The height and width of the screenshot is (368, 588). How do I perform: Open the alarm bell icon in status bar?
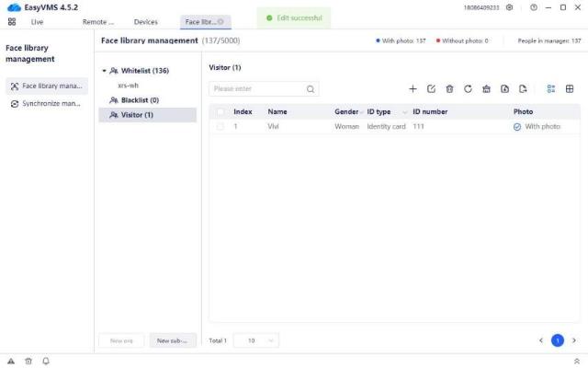[46, 361]
